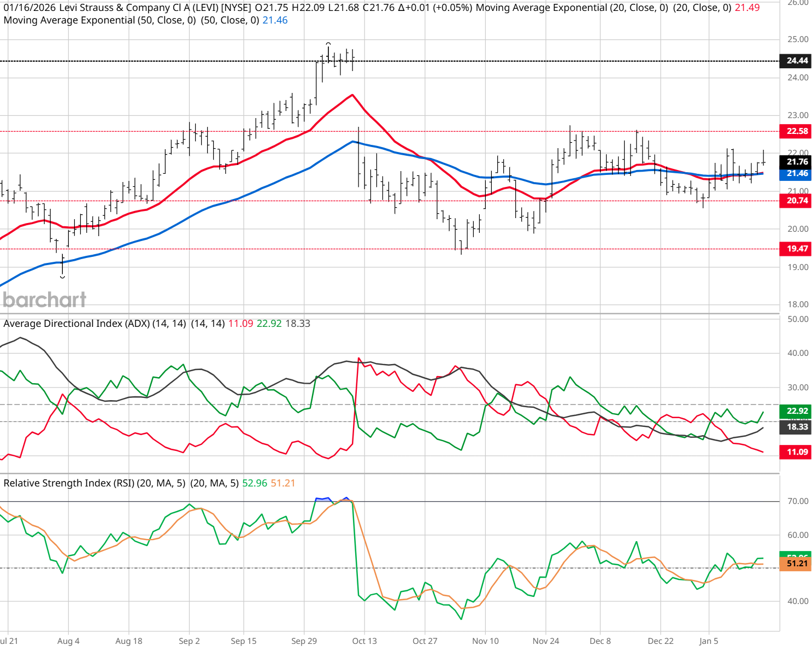The height and width of the screenshot is (651, 812).
Task: Click the RSI header value 51.21 in orange
Action: click(283, 483)
